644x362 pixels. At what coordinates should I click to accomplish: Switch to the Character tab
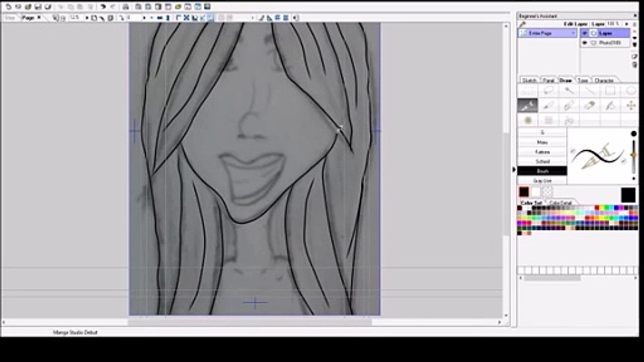(604, 80)
